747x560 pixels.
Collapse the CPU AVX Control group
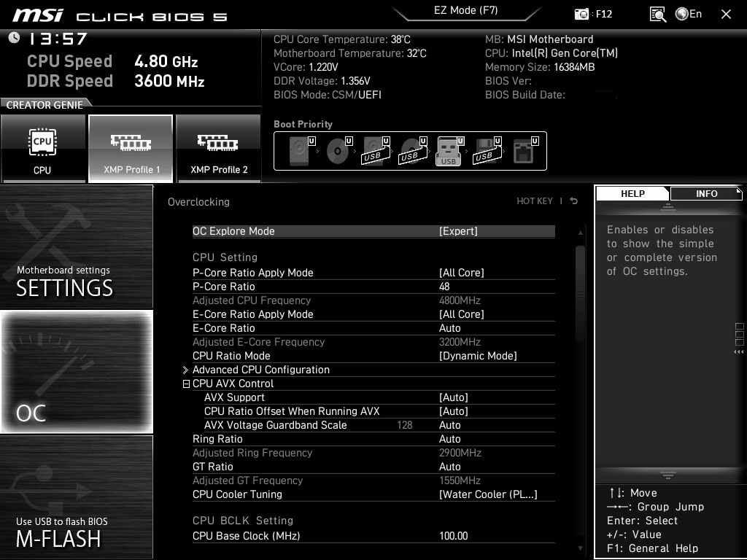pos(186,384)
